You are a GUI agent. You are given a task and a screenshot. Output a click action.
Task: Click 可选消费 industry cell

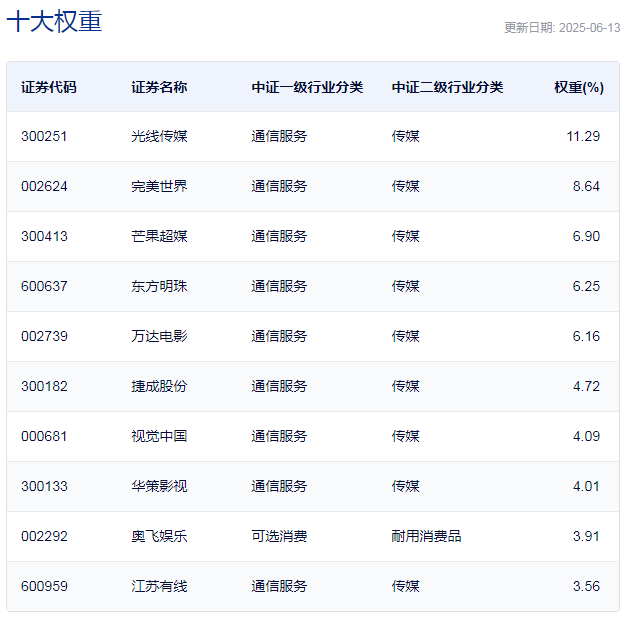[x=279, y=536]
